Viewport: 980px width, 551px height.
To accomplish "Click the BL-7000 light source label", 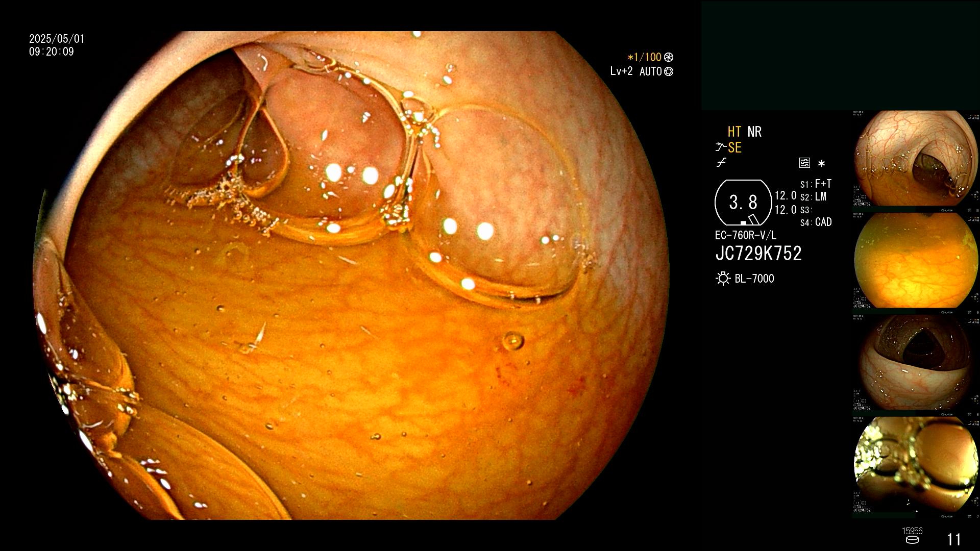I will tap(754, 279).
